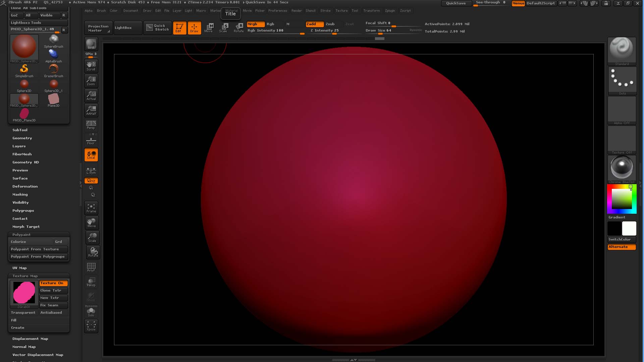Screen dimensions: 644x362
Task: Toggle the Mrgb mode button
Action: [255, 24]
